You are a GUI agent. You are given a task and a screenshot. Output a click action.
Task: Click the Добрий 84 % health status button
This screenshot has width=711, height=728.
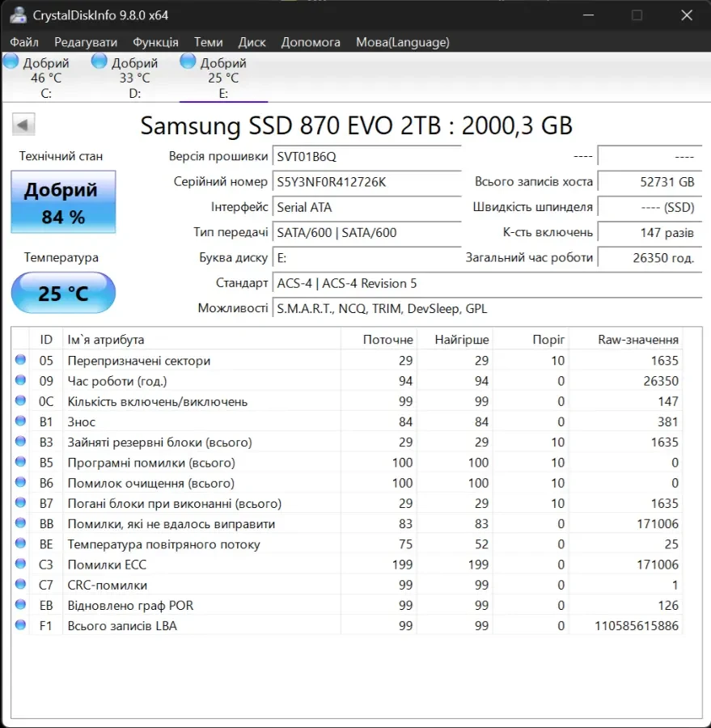pyautogui.click(x=63, y=202)
